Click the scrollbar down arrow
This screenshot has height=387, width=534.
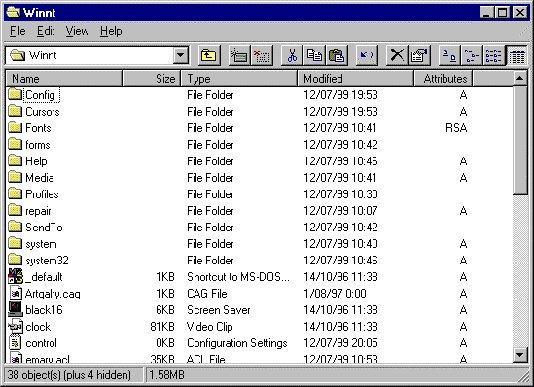click(520, 355)
